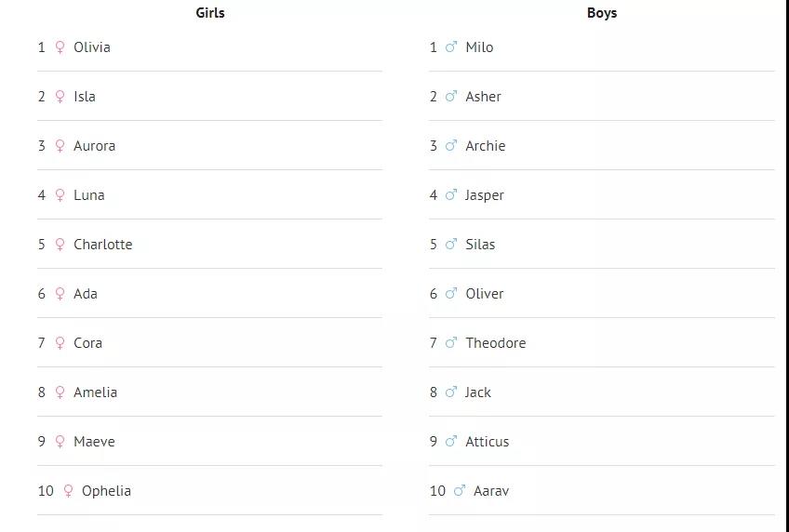This screenshot has height=532, width=789.
Task: Select the girl name Ada
Action: [86, 294]
